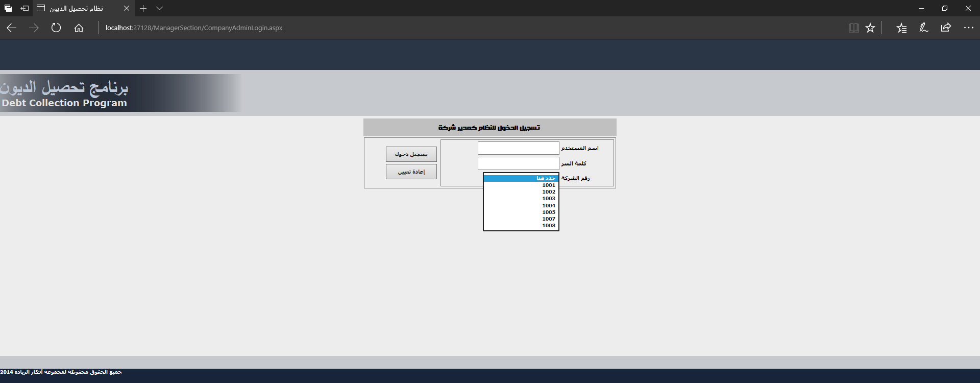Click the نظام تحصيل الديون tab
This screenshot has height=383, width=980.
(77, 8)
